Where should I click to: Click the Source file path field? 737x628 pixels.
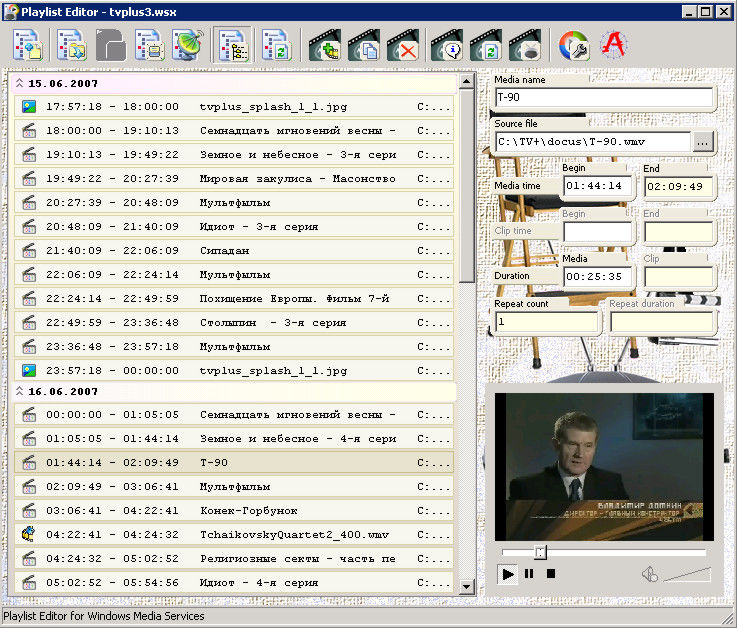tap(593, 142)
